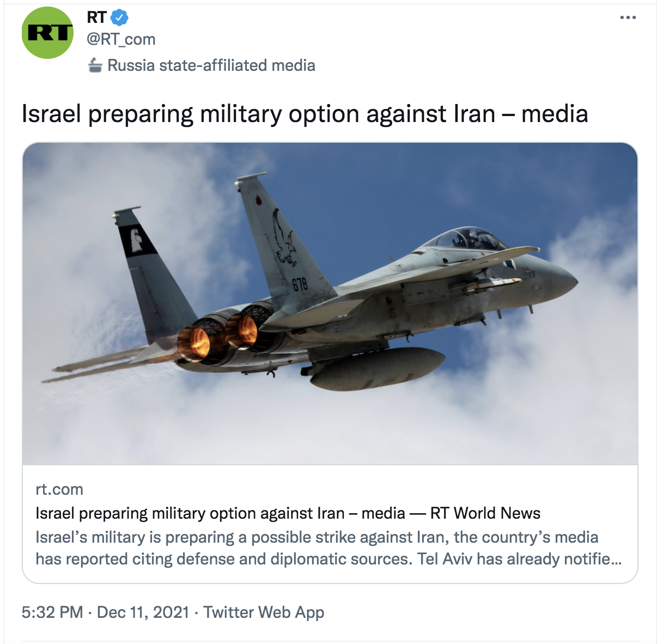Select the tweet headline about Israel and Iran

point(305,114)
